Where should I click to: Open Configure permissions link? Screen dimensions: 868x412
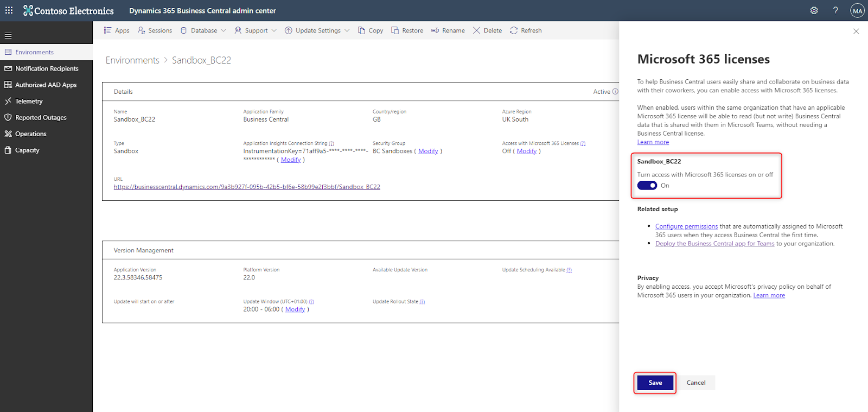[x=686, y=226]
